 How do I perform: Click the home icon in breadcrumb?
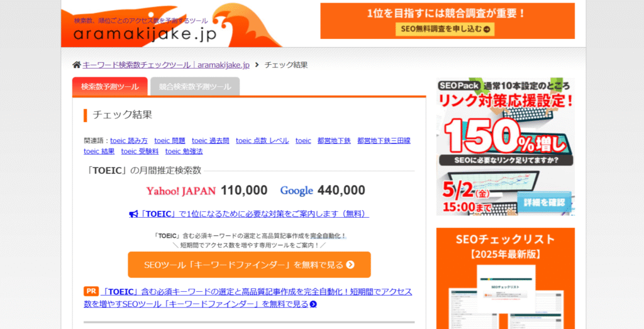tap(76, 65)
